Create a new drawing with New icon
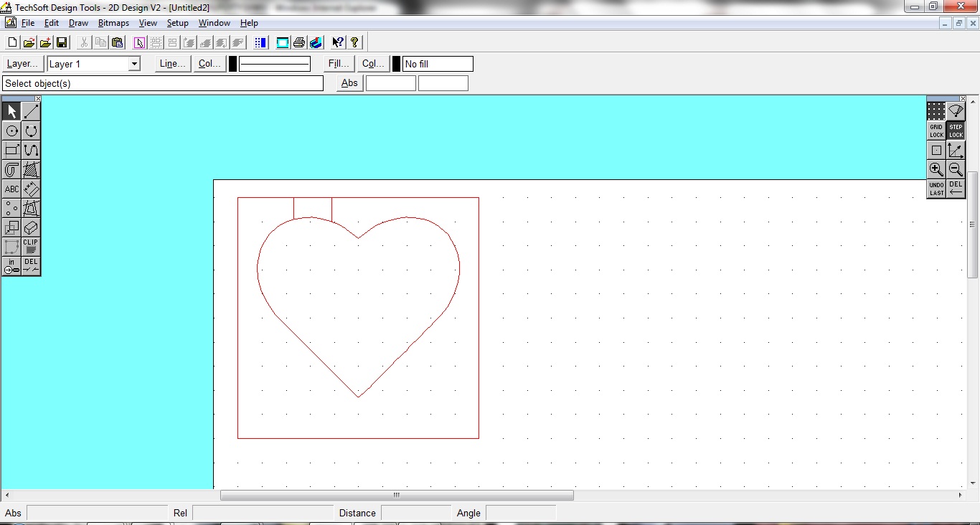This screenshot has height=525, width=980. click(x=12, y=42)
